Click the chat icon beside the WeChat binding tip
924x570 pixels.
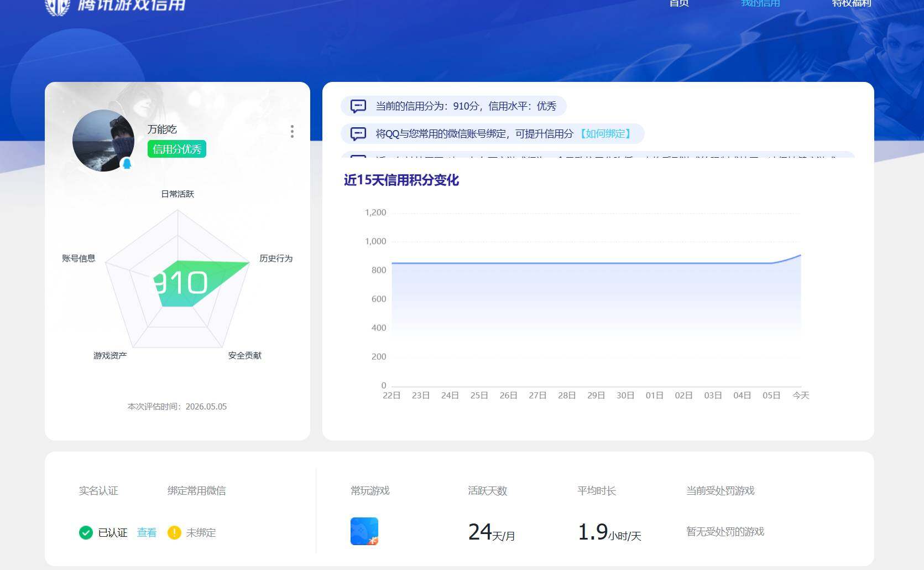[x=358, y=134]
